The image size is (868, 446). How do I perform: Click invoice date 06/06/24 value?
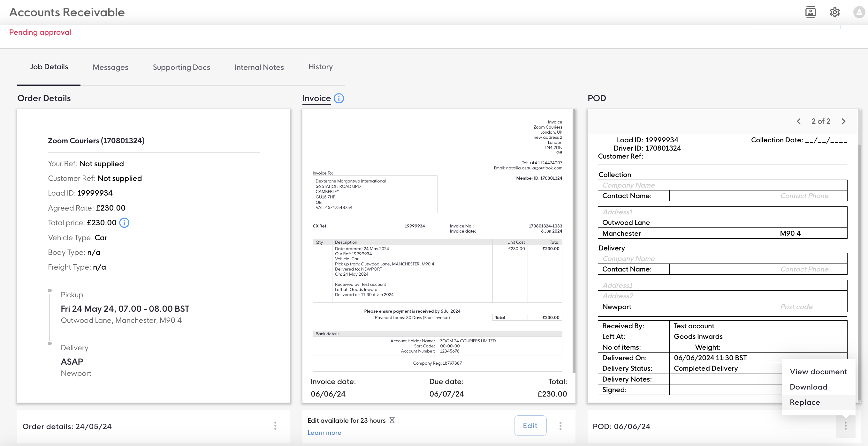328,394
